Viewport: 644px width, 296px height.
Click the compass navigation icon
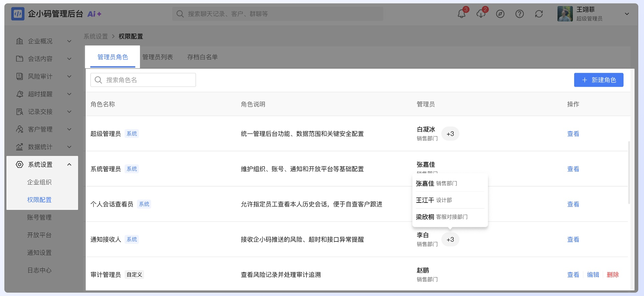click(x=500, y=14)
